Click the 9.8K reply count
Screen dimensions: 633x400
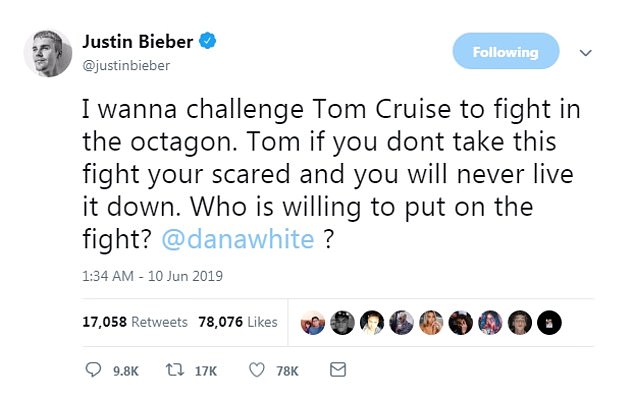[x=126, y=371]
